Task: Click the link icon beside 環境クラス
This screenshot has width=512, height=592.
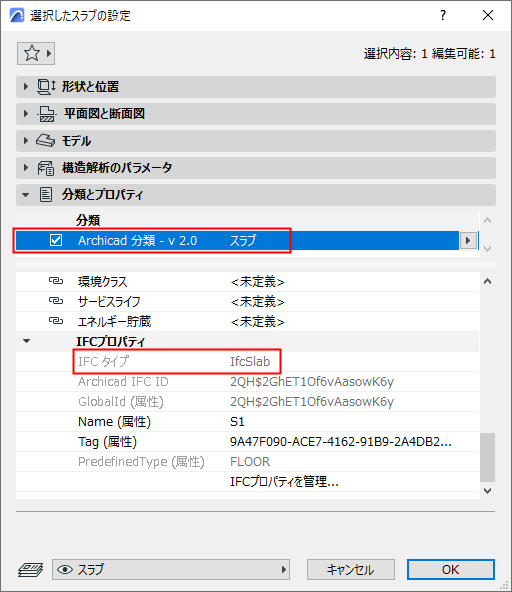Action: (56, 281)
